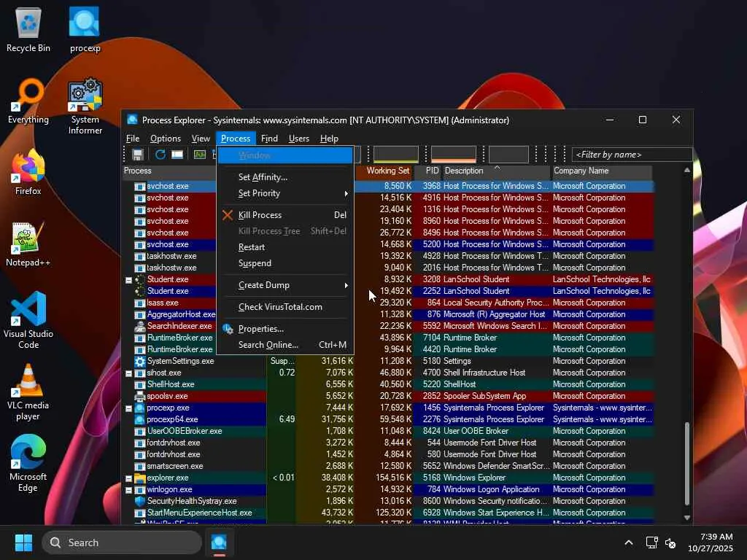The image size is (747, 560).
Task: Click the icon of SearchIndexer.exe
Action: 139,326
